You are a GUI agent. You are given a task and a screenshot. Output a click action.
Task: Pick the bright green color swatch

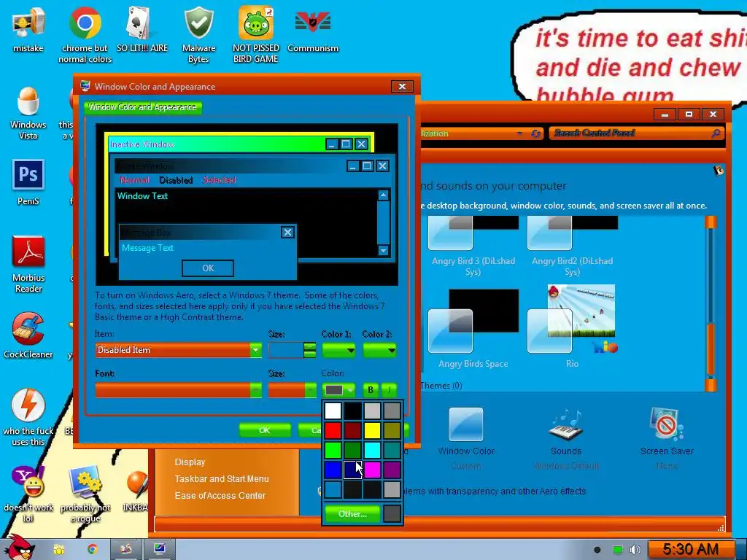333,450
